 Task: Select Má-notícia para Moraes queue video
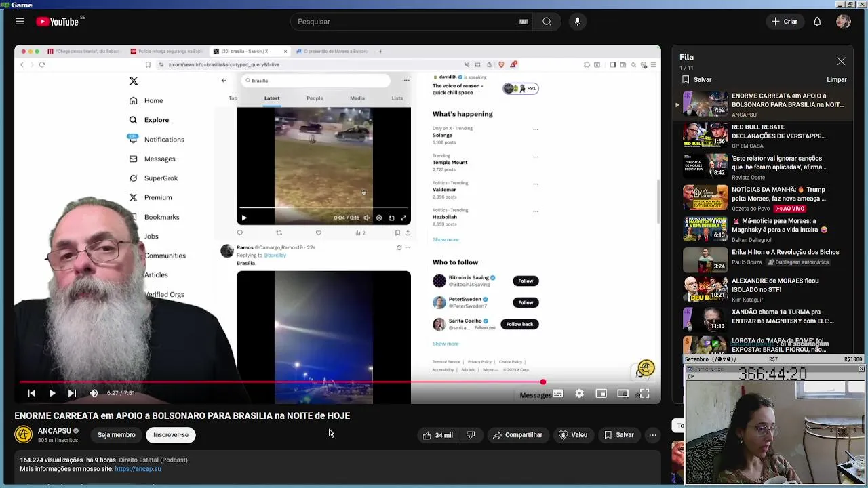763,230
